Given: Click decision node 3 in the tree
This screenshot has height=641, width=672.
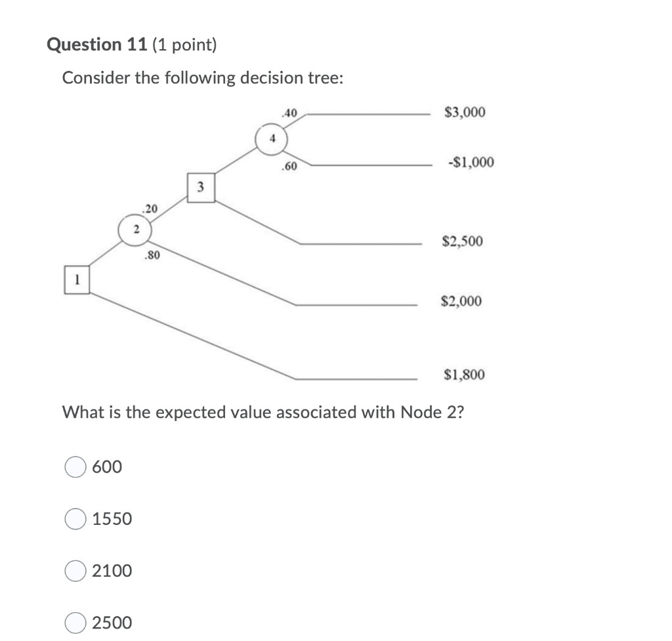Looking at the screenshot, I should pos(201,187).
